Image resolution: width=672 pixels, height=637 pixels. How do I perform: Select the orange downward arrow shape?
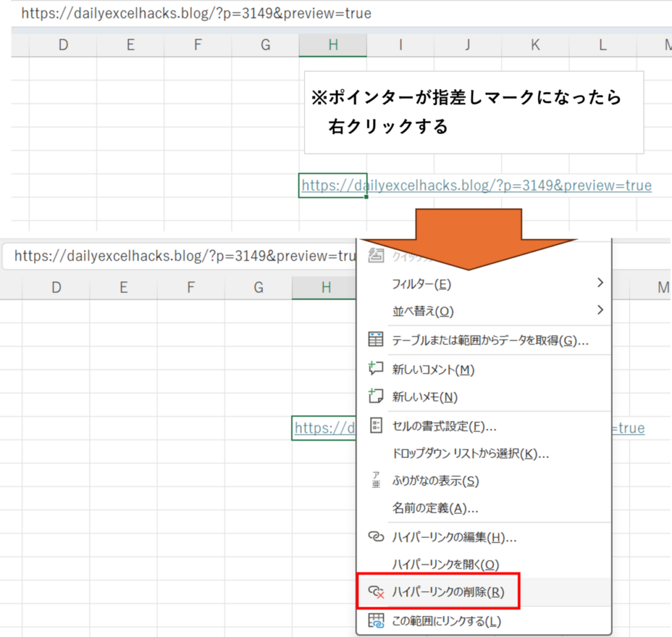(x=467, y=240)
